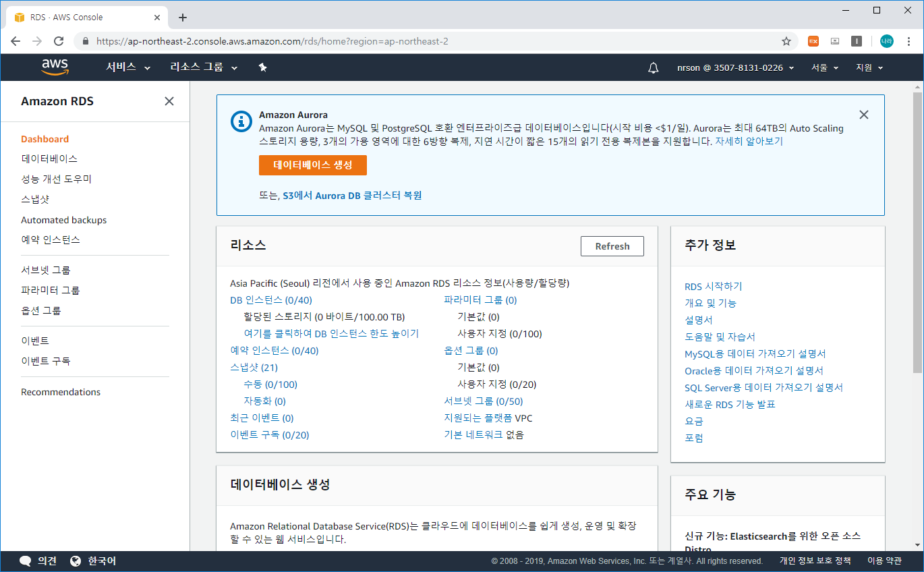The height and width of the screenshot is (572, 924).
Task: Open 수동 (0/100) snapshots link
Action: (x=270, y=384)
